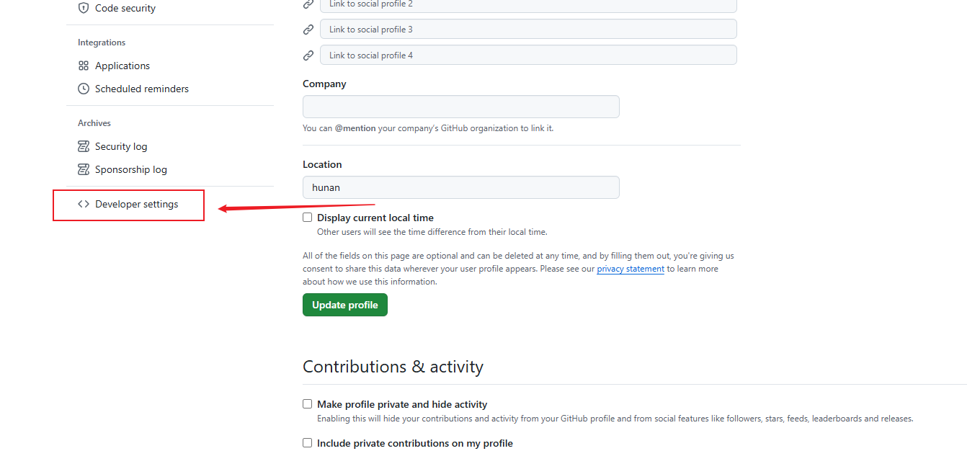
Task: Click the Location field containing hunan
Action: click(461, 187)
